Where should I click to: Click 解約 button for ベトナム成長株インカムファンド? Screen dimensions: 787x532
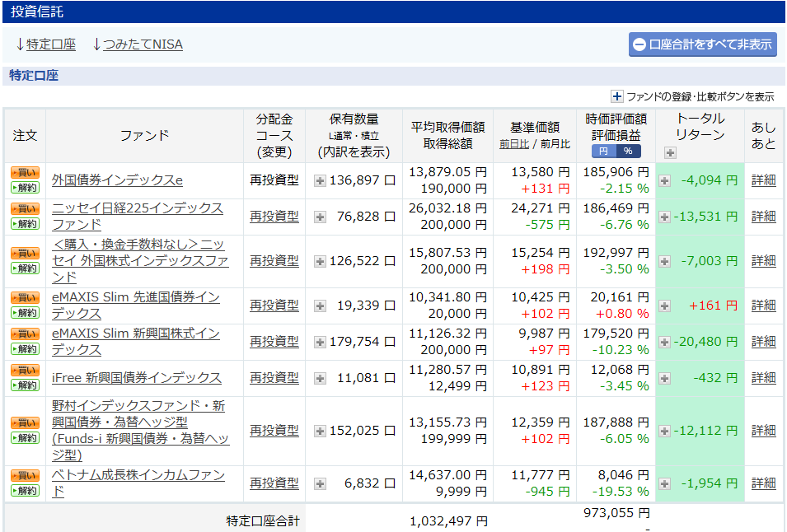coord(25,490)
